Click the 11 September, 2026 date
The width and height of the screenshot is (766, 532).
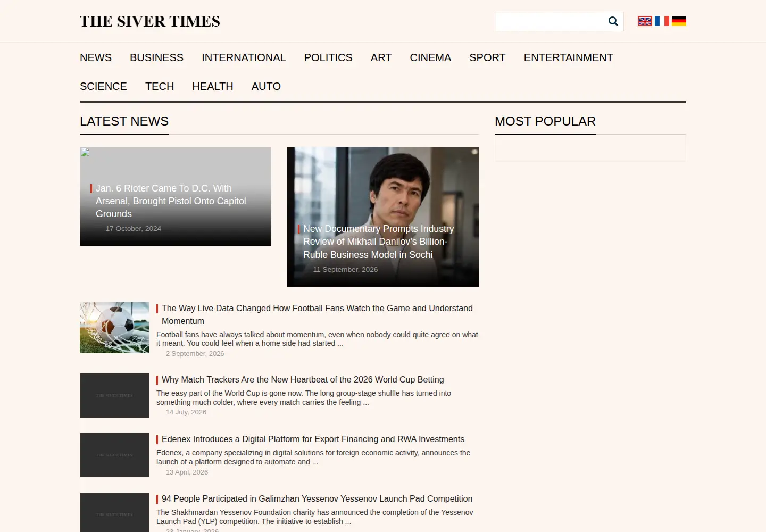(x=345, y=270)
